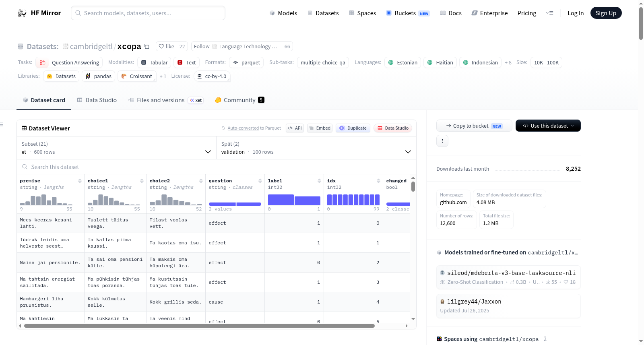Open the Pricing page link
644x345 pixels.
tap(527, 13)
